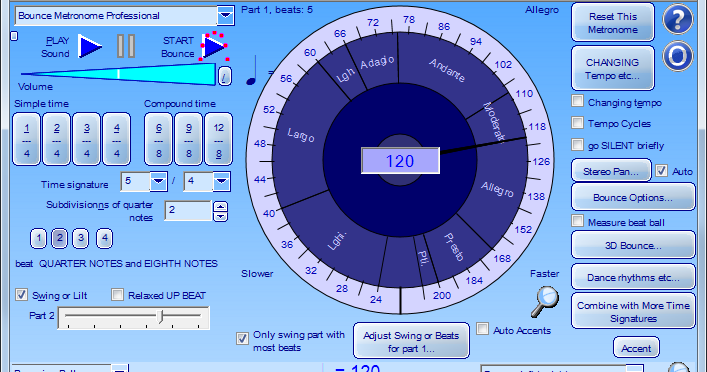This screenshot has height=372, width=707.
Task: Enable Tempo Cycles checkbox
Action: [x=577, y=122]
